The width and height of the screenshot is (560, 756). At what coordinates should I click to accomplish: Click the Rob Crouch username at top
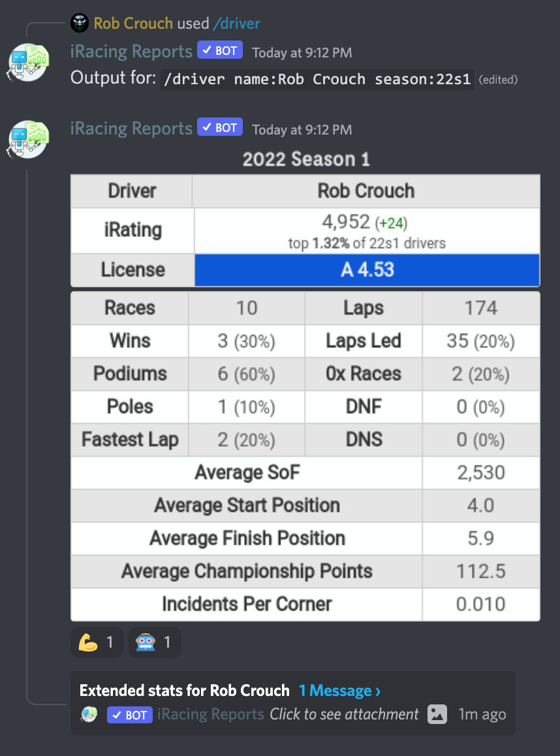click(x=133, y=23)
